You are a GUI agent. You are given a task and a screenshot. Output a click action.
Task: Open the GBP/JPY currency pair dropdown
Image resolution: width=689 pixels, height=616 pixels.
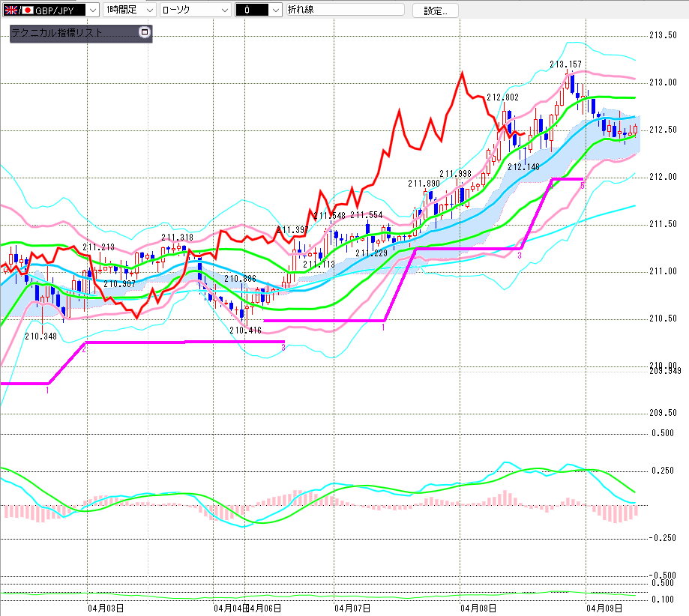(91, 10)
